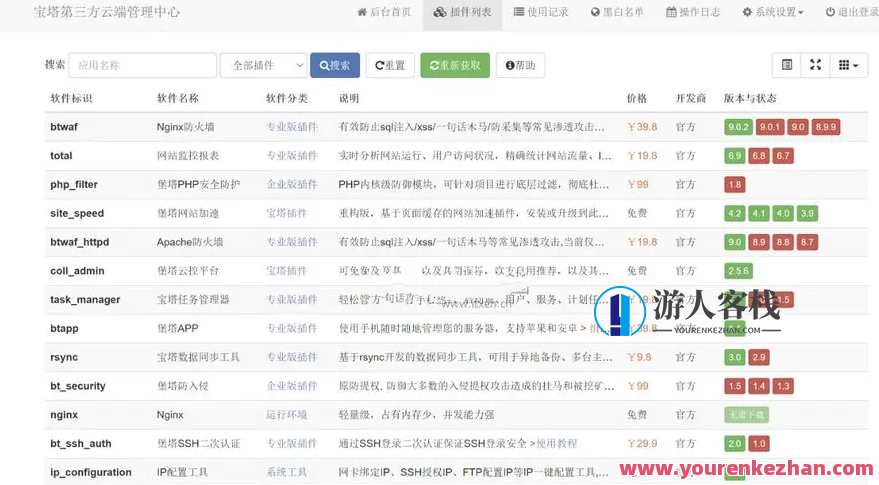Select site_speed version 3.9 badge
This screenshot has height=485, width=879.
[807, 213]
